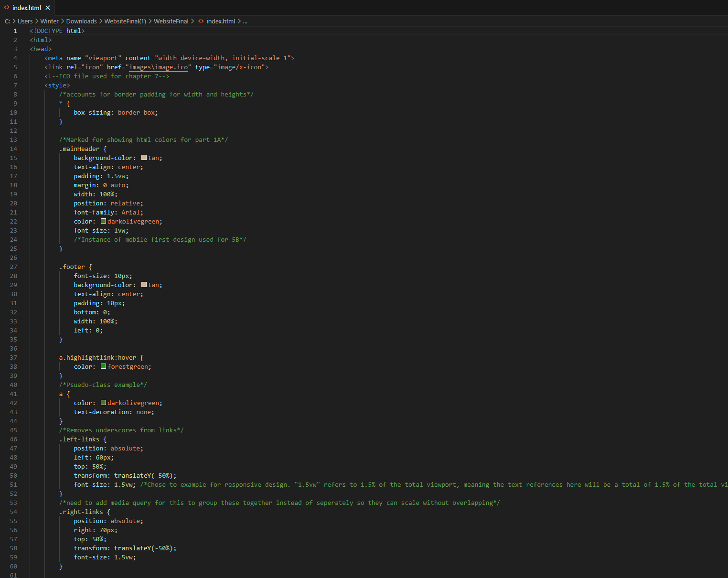
Task: Click the mobile first design comment
Action: [160, 240]
